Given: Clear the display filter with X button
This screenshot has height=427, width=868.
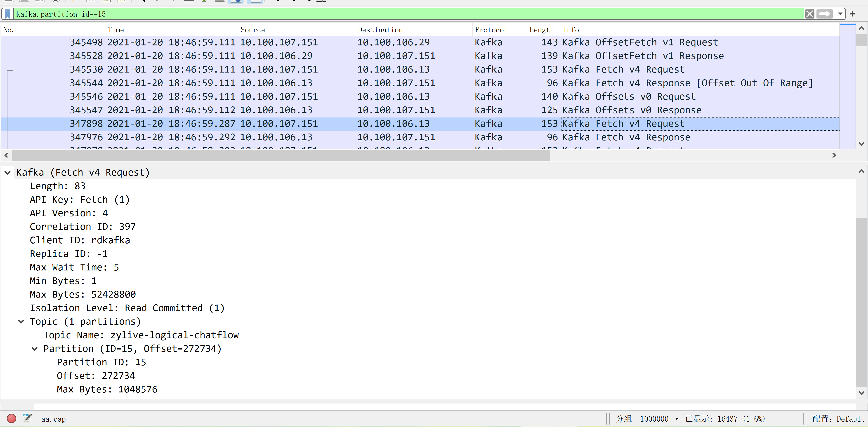Looking at the screenshot, I should pyautogui.click(x=809, y=14).
